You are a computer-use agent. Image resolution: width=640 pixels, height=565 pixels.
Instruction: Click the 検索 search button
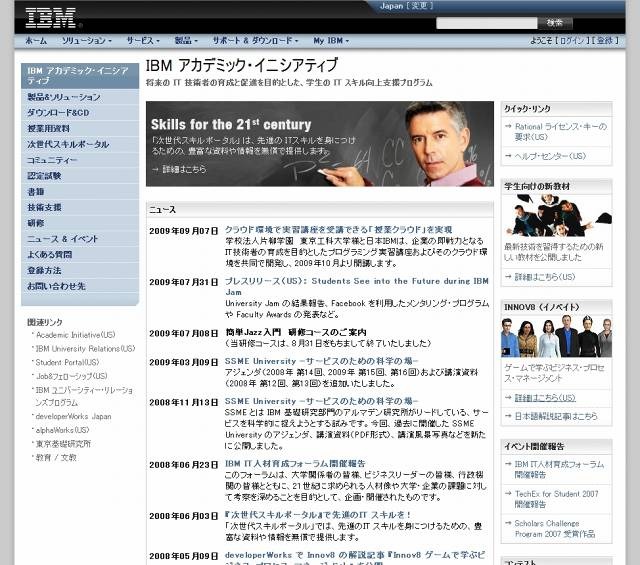point(555,23)
